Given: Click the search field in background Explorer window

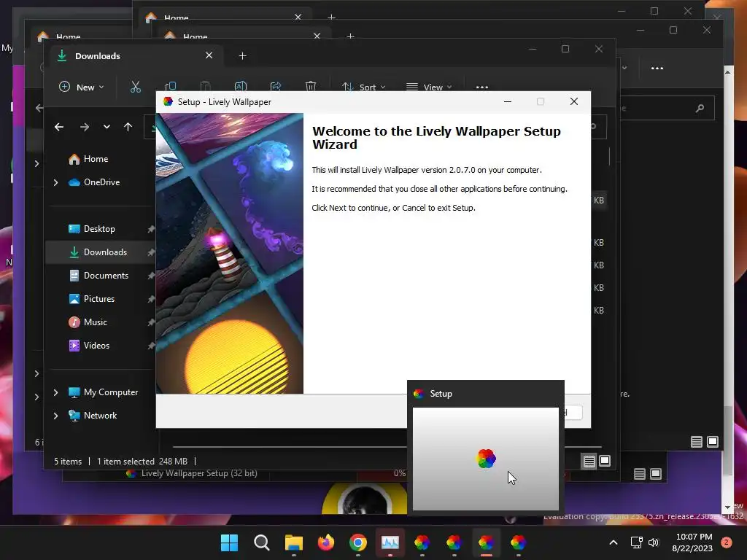Looking at the screenshot, I should 667,109.
